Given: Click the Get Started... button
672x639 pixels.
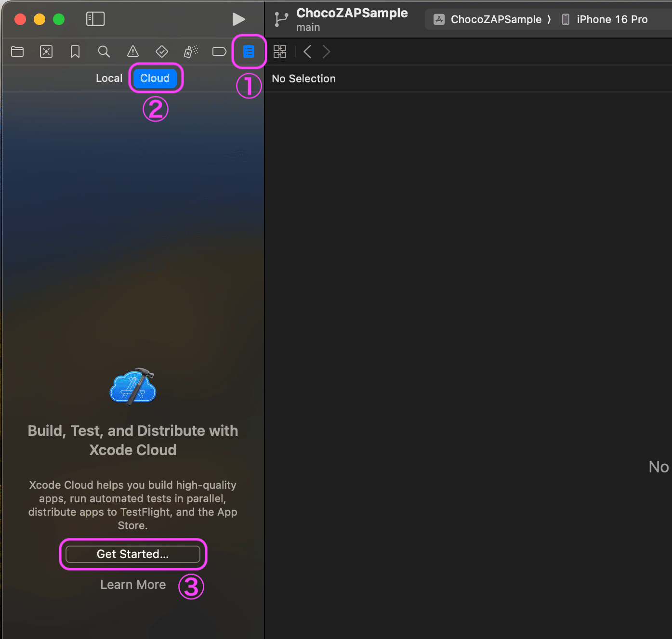Looking at the screenshot, I should 133,554.
